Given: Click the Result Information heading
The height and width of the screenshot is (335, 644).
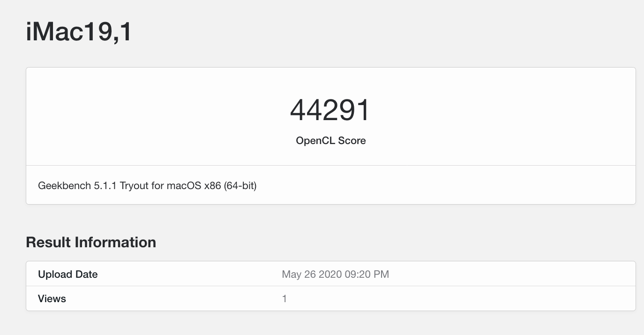Looking at the screenshot, I should click(x=91, y=242).
